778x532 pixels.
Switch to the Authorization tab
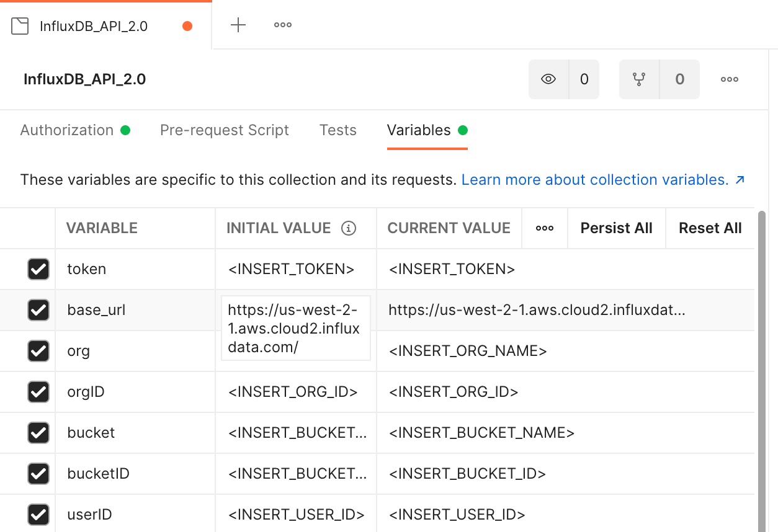(68, 130)
